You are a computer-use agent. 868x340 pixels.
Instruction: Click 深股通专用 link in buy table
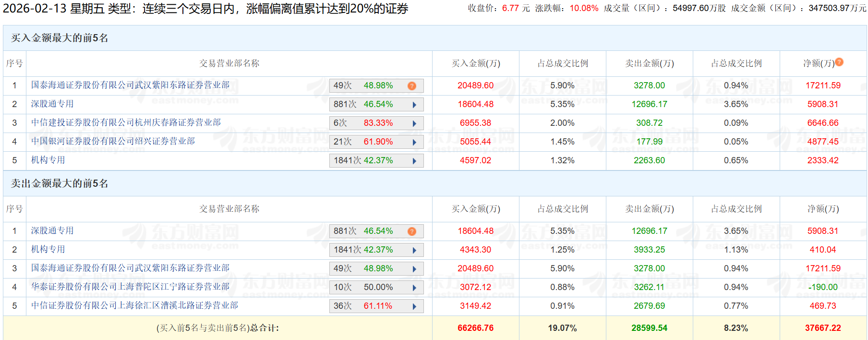52,104
